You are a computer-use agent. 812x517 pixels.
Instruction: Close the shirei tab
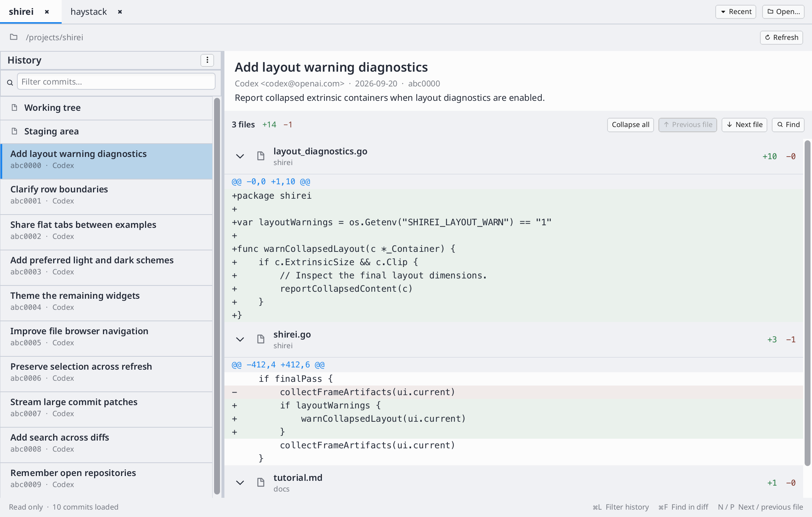(x=47, y=12)
